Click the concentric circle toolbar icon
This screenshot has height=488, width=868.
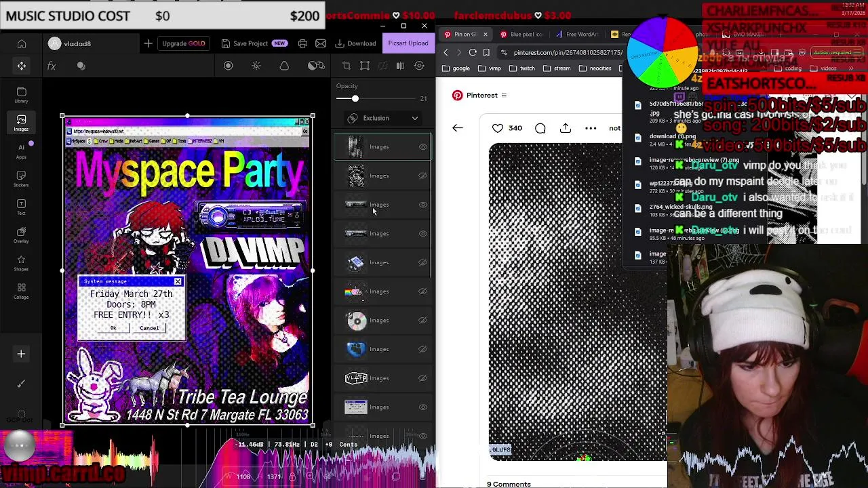[x=229, y=66]
